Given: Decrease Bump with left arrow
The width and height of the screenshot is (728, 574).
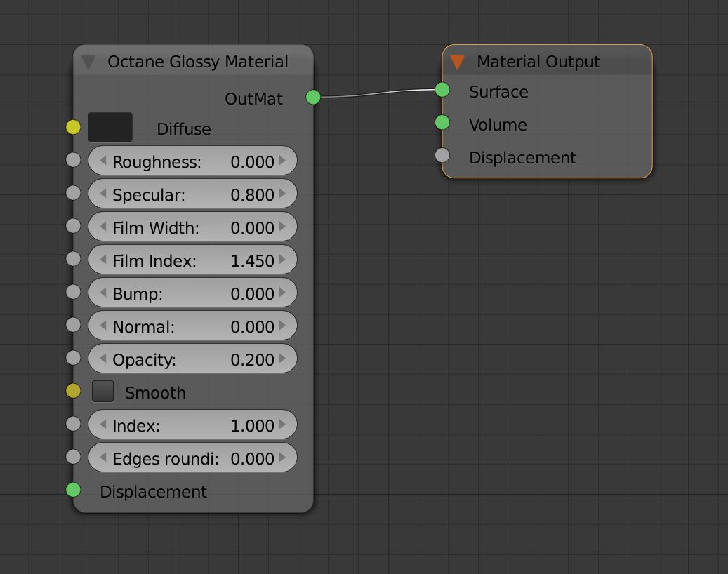Looking at the screenshot, I should click(x=103, y=293).
